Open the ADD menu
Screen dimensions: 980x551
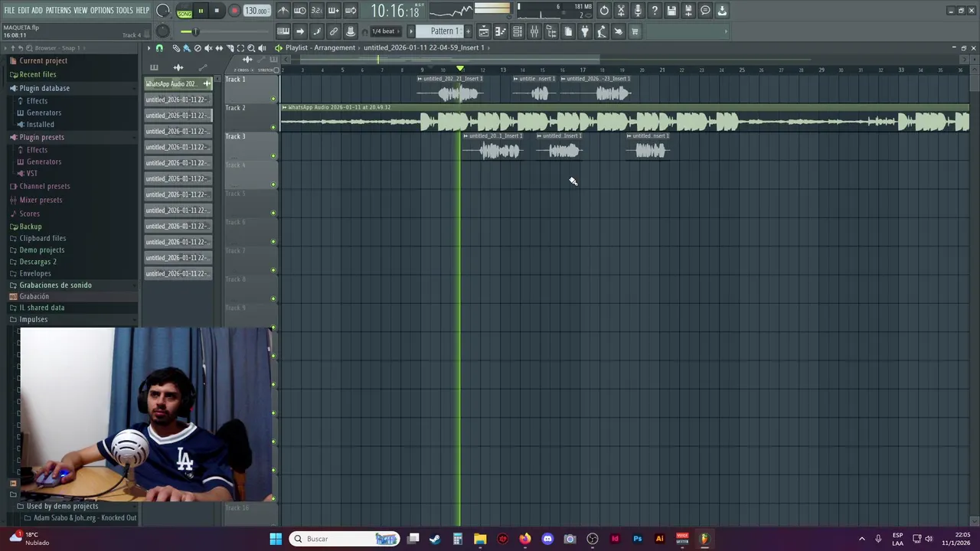click(x=37, y=11)
